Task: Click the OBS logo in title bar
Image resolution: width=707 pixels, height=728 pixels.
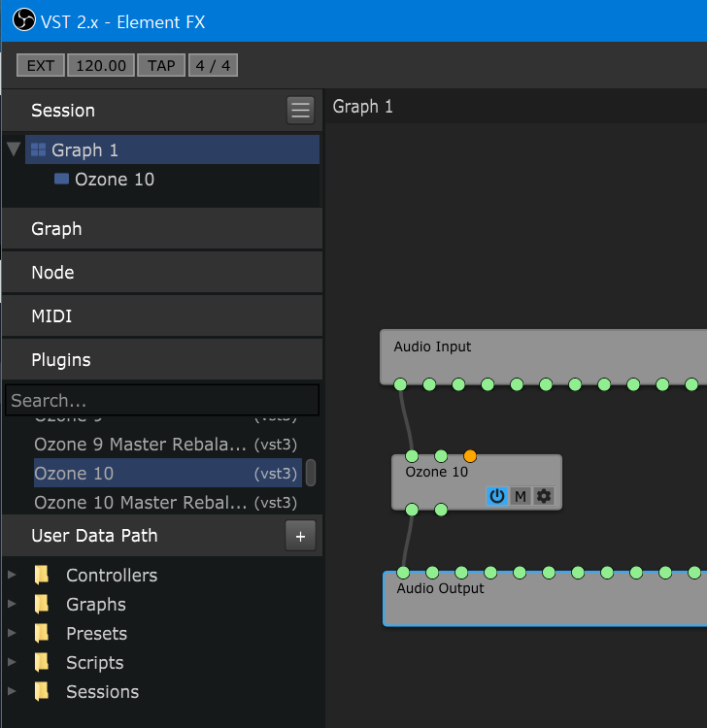Action: tap(24, 20)
